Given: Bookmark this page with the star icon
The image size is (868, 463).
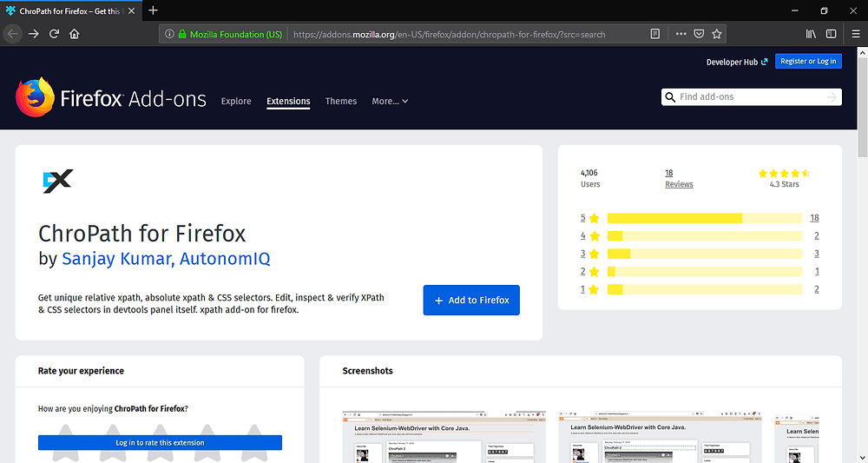Looking at the screenshot, I should click(x=717, y=34).
